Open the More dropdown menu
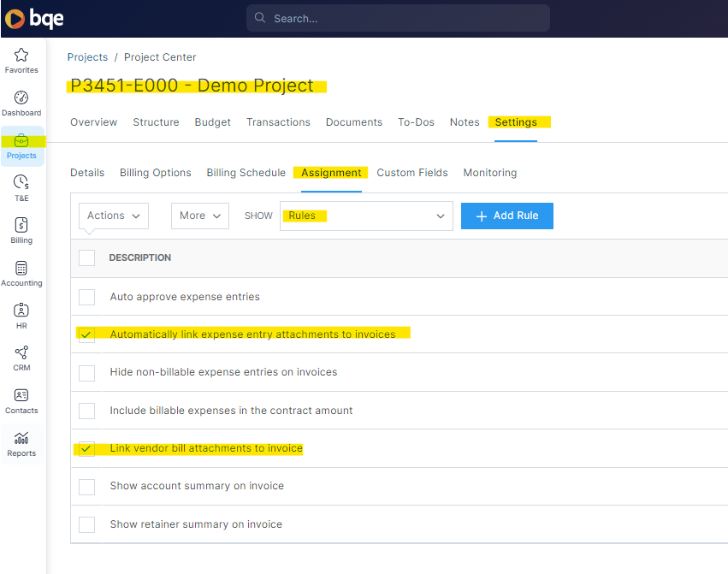 (x=199, y=216)
